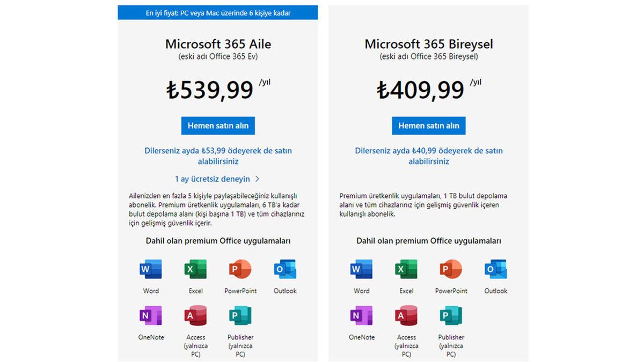Click Hemen satın alın for Microsoft 365 Bireysel
This screenshot has width=644, height=362.
[428, 125]
